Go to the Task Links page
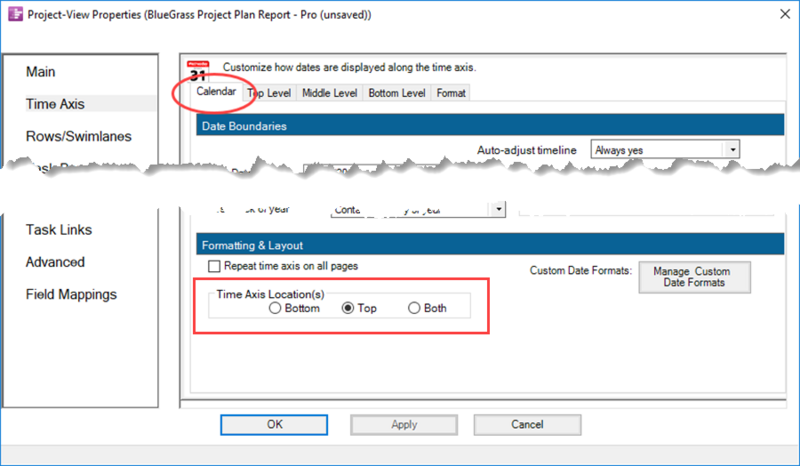The width and height of the screenshot is (800, 466). point(59,230)
